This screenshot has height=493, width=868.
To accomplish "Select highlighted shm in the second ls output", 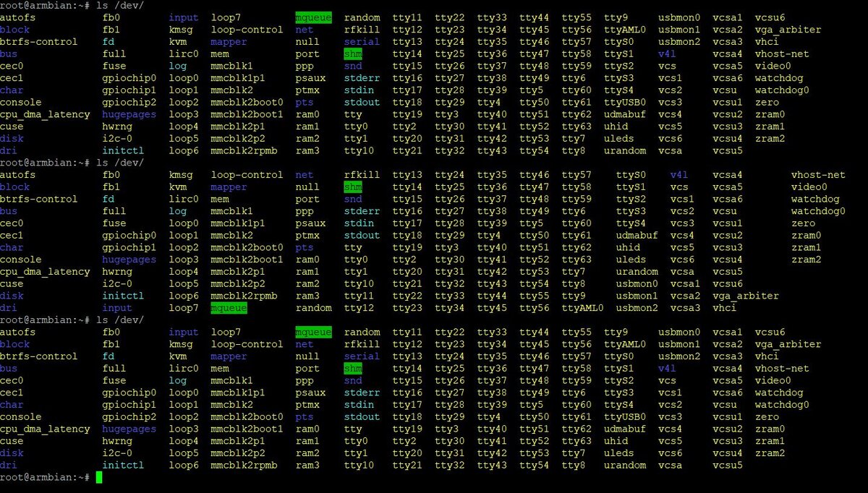I will pyautogui.click(x=353, y=187).
